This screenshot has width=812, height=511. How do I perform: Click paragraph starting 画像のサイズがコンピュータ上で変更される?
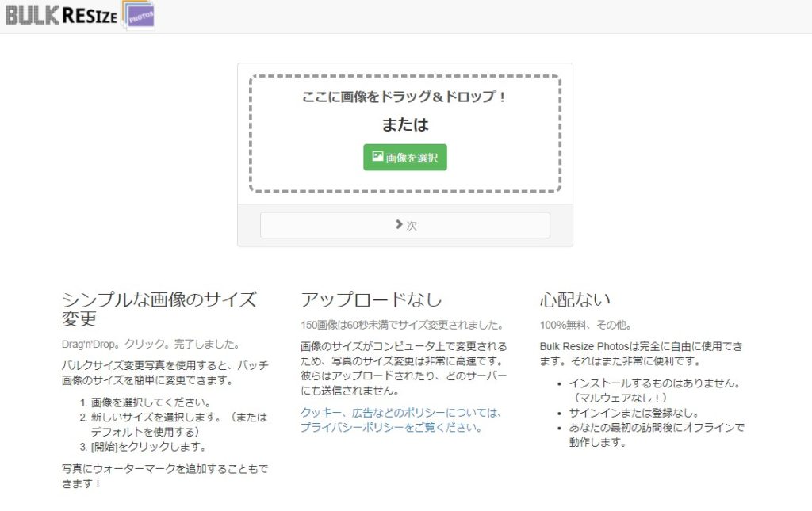pos(404,368)
